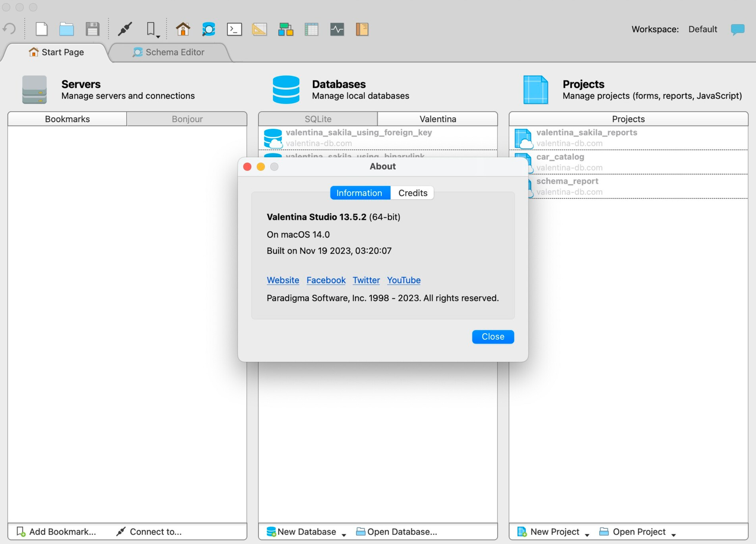Click Open Database... button
The width and height of the screenshot is (756, 544).
[396, 531]
